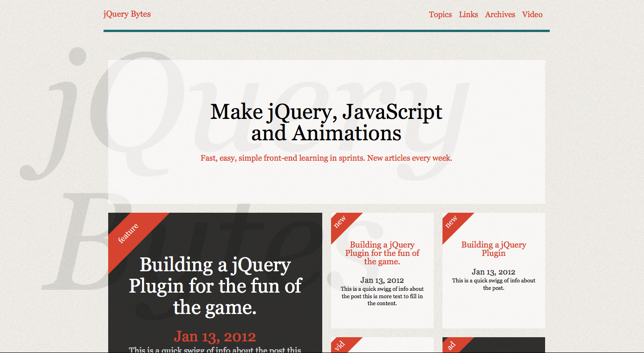The image size is (644, 353).
Task: Click the red "vid" corner ribbon
Action: click(x=341, y=345)
